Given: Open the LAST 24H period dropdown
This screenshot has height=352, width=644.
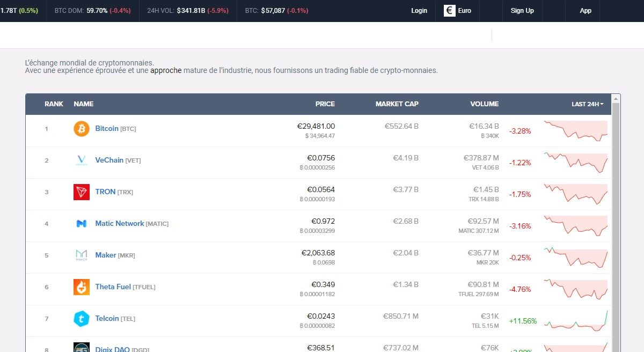Looking at the screenshot, I should click(x=588, y=104).
